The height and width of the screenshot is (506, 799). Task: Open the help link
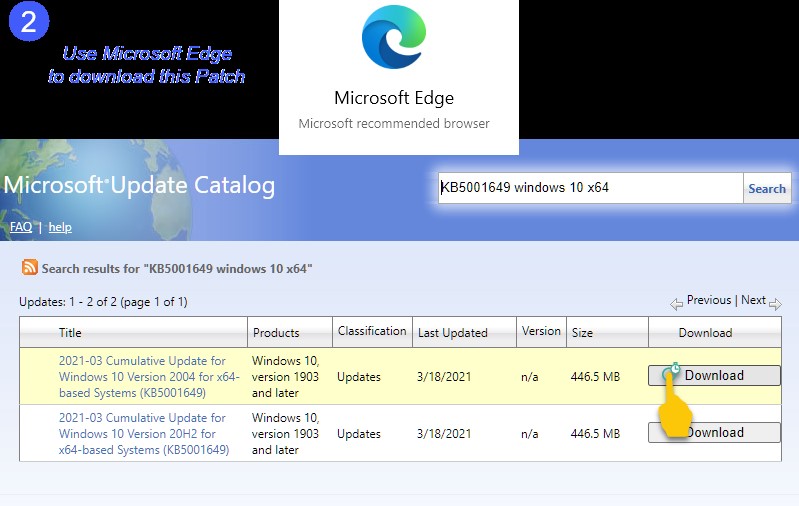[60, 227]
